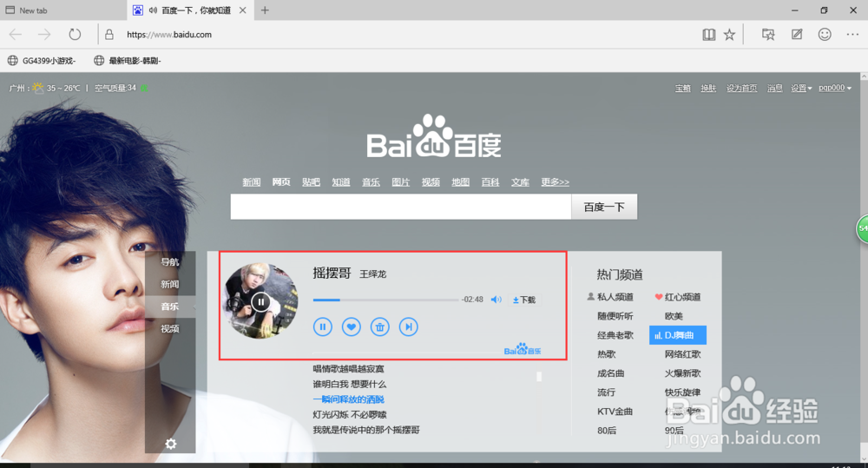The image size is (868, 468).
Task: Choose 网络红歌 channel
Action: [x=682, y=354]
